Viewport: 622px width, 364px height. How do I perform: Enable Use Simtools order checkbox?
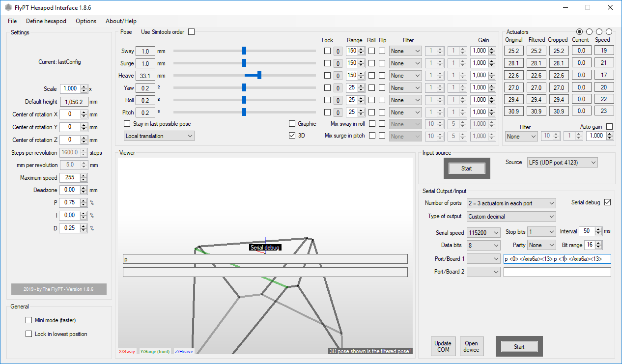click(192, 32)
